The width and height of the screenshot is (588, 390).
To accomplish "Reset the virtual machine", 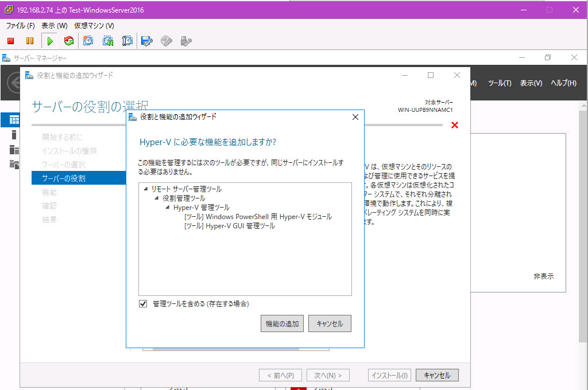I will point(69,41).
